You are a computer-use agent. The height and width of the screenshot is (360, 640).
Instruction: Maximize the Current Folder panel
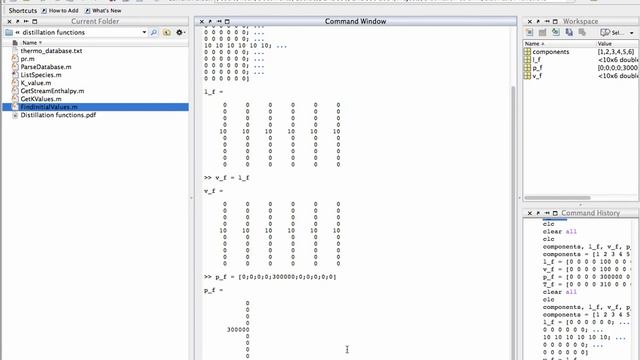click(x=35, y=21)
